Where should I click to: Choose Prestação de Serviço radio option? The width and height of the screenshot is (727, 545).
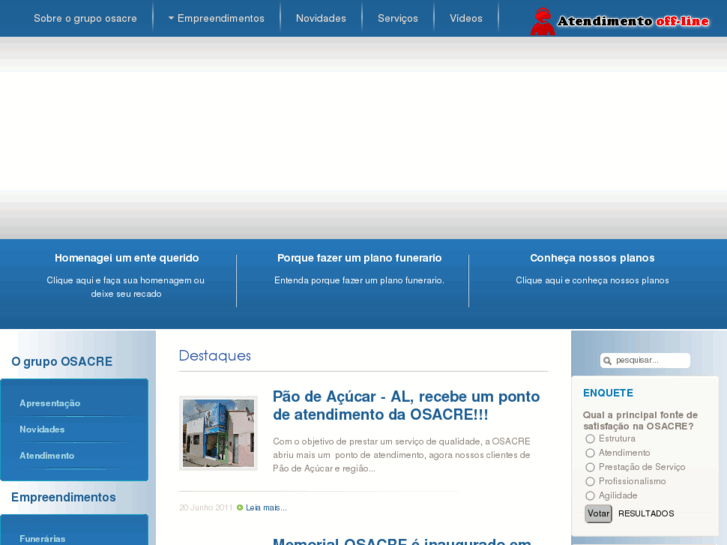590,467
